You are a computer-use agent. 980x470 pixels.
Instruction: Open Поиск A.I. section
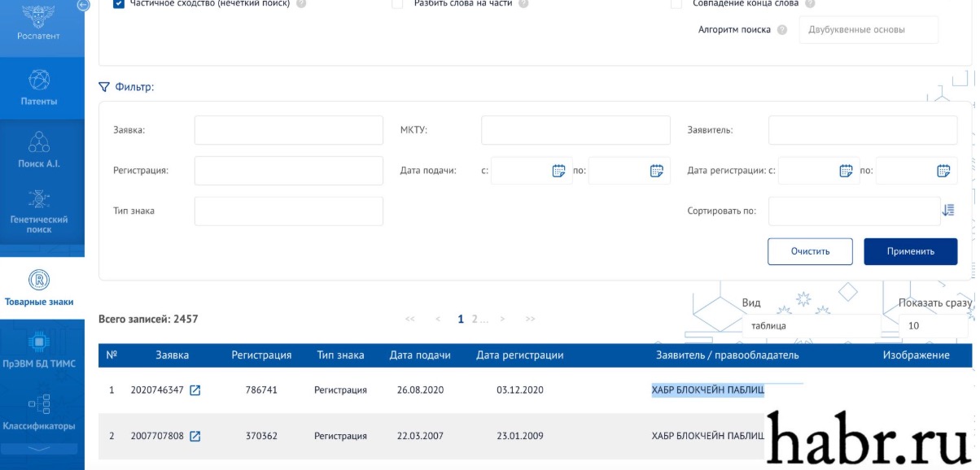[x=39, y=150]
